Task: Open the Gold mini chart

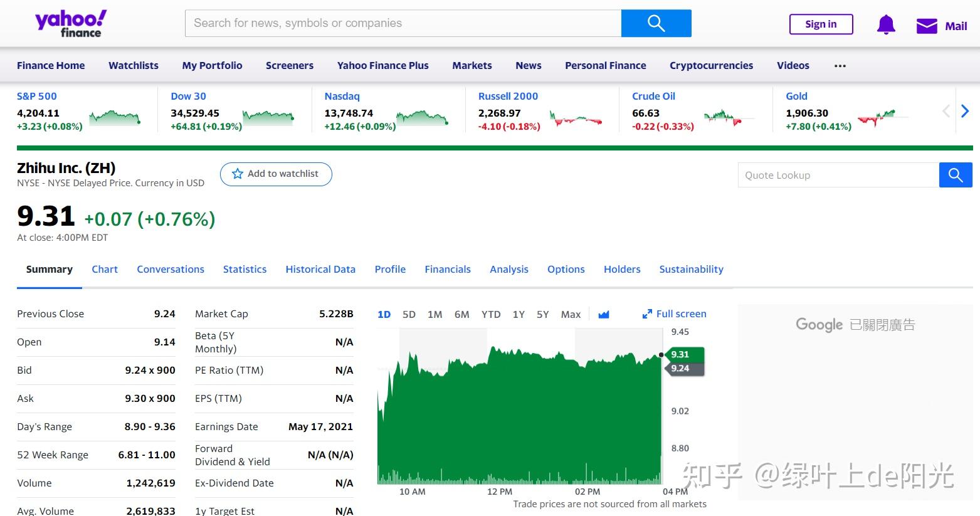Action: coord(883,117)
